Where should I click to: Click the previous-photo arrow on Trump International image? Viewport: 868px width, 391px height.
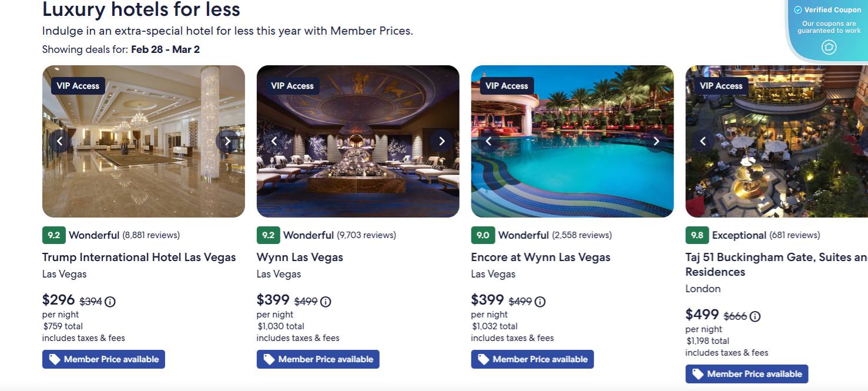pyautogui.click(x=59, y=141)
